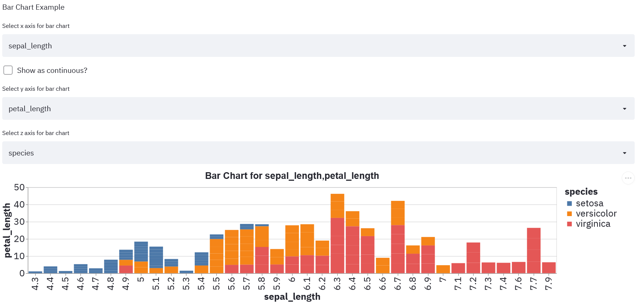
Task: Select the versicolor legend label
Action: pyautogui.click(x=596, y=214)
